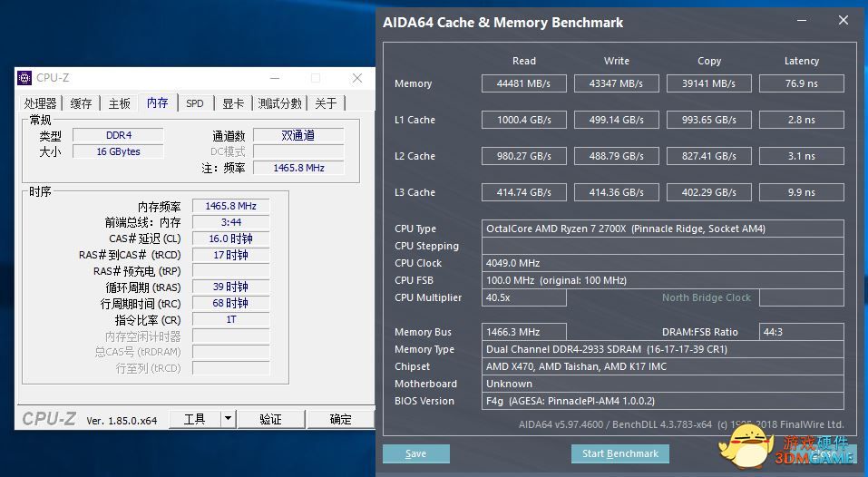Image resolution: width=868 pixels, height=477 pixels.
Task: Click the L2 Cache Read value 980.27 GB/s
Action: coord(523,156)
